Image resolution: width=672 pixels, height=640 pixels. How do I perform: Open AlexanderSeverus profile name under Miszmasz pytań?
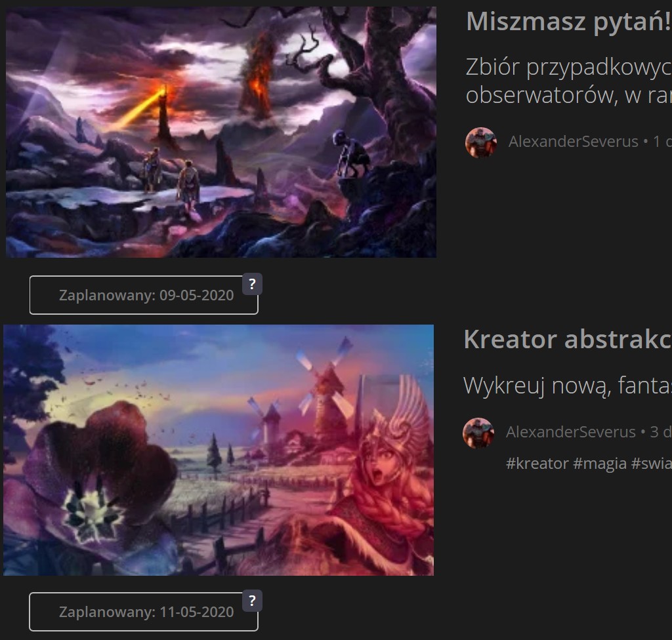(x=574, y=142)
